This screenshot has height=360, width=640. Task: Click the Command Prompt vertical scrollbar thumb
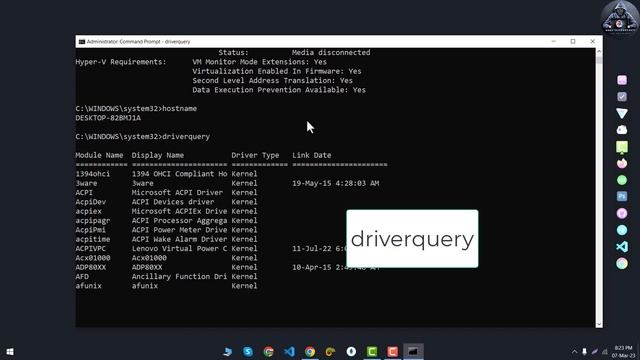[x=599, y=60]
